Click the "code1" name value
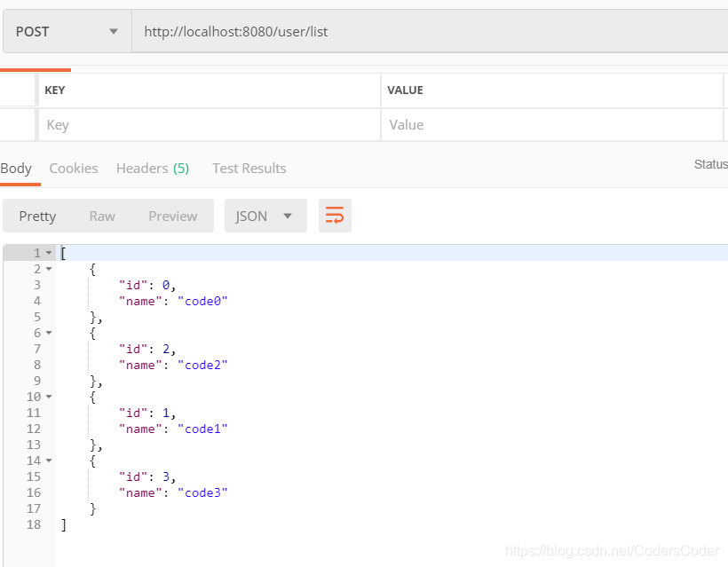 (x=202, y=429)
